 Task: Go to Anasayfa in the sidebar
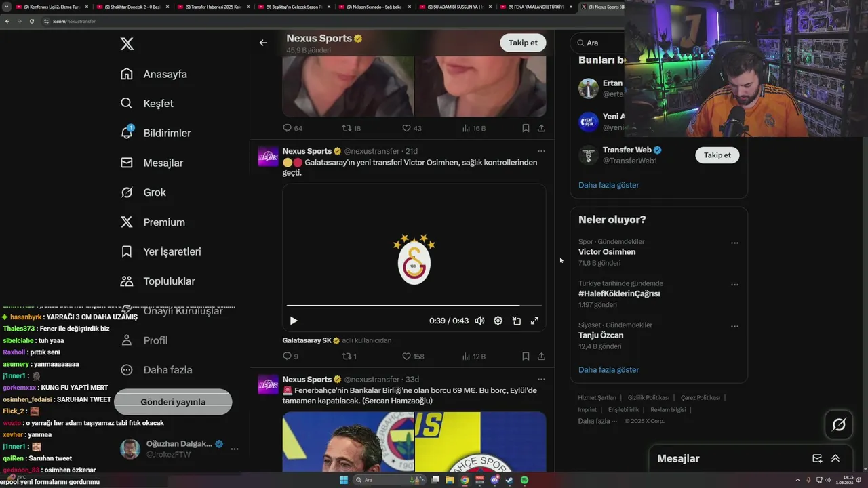[154, 74]
